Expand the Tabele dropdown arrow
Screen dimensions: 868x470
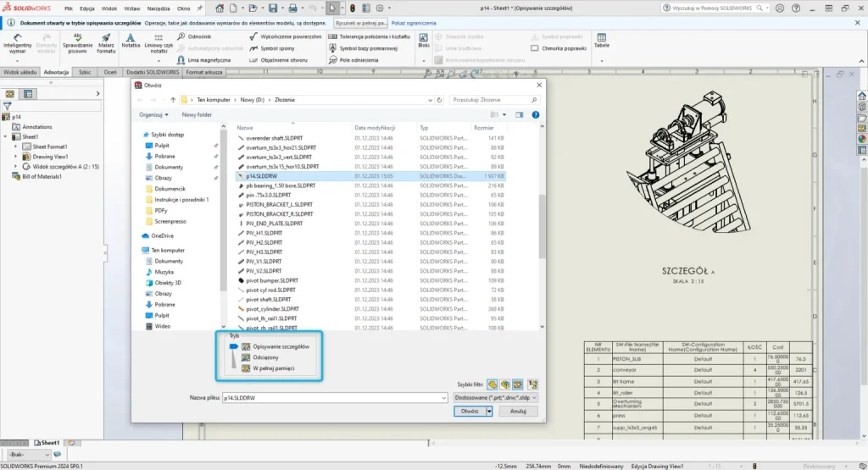coord(601,60)
